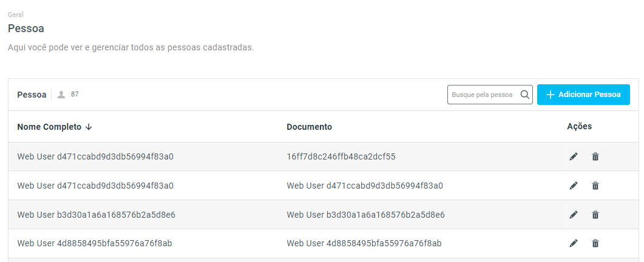Focus the 'Busque pela pessoa' search field
Viewport: 644px width, 262px height.
pyautogui.click(x=483, y=95)
